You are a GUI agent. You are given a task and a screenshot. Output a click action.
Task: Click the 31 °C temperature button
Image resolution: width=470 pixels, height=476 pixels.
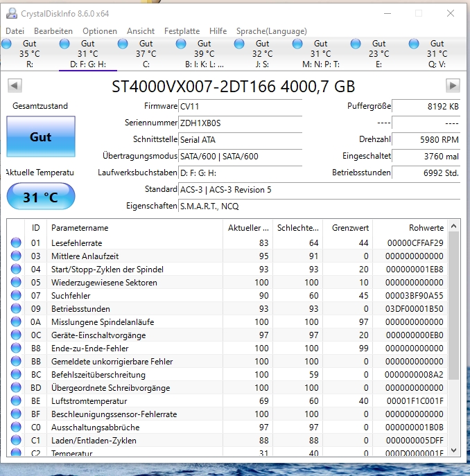41,196
